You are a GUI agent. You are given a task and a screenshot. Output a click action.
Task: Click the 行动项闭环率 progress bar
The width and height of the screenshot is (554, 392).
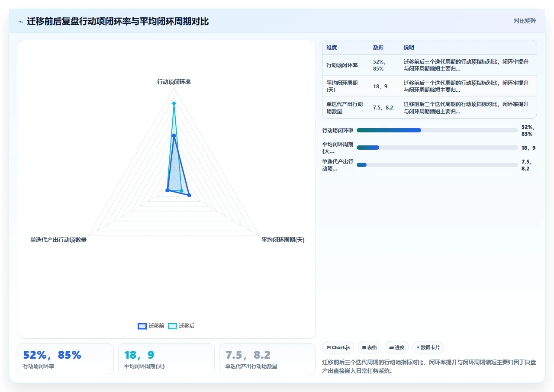pos(437,130)
